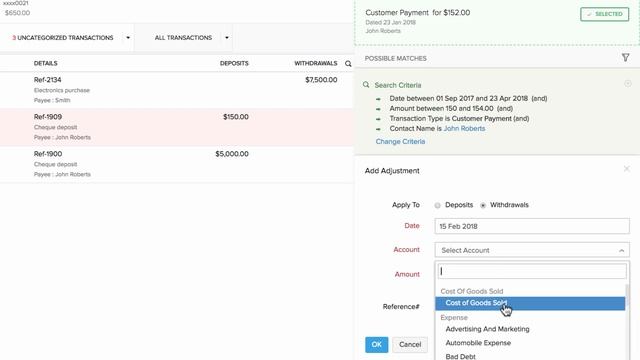
Task: Select transaction row Ref-1909
Action: pos(177,127)
